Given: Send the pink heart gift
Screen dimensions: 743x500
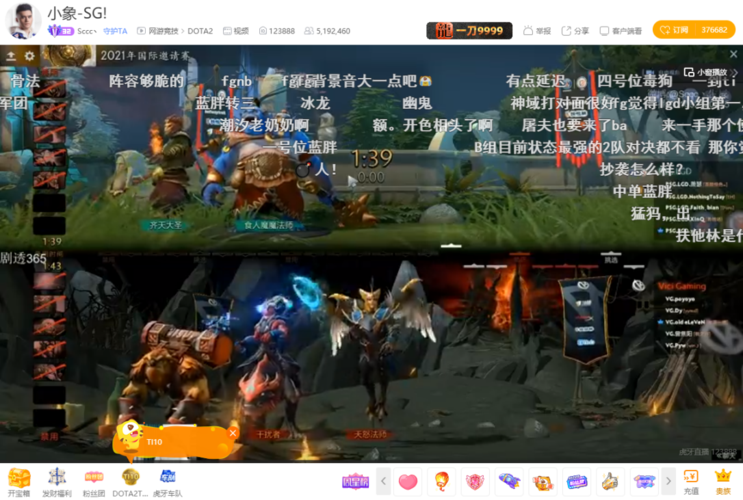Looking at the screenshot, I should click(x=408, y=482).
